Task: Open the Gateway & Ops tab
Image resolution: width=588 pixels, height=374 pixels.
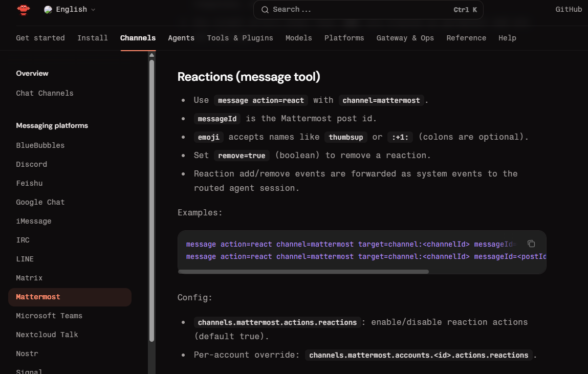Action: (x=405, y=38)
